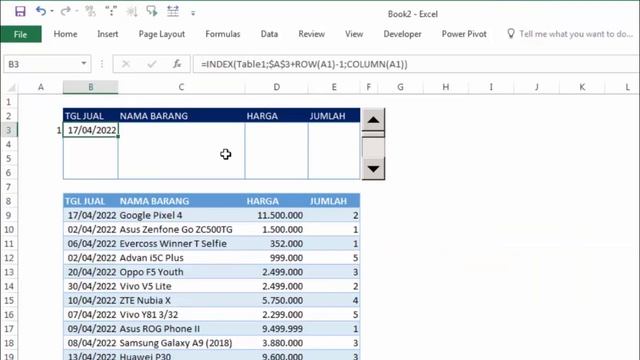Switch to the Data tab
This screenshot has height=360, width=640.
269,34
